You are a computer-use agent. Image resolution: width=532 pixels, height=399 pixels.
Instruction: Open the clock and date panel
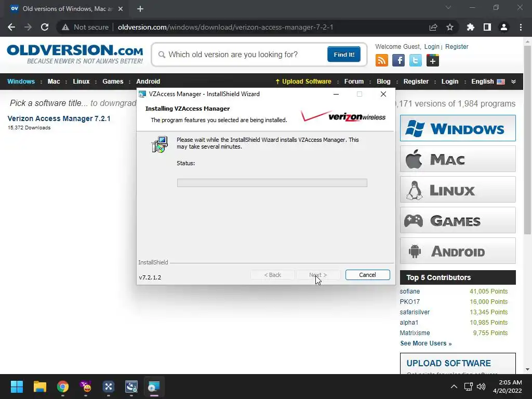coord(507,387)
